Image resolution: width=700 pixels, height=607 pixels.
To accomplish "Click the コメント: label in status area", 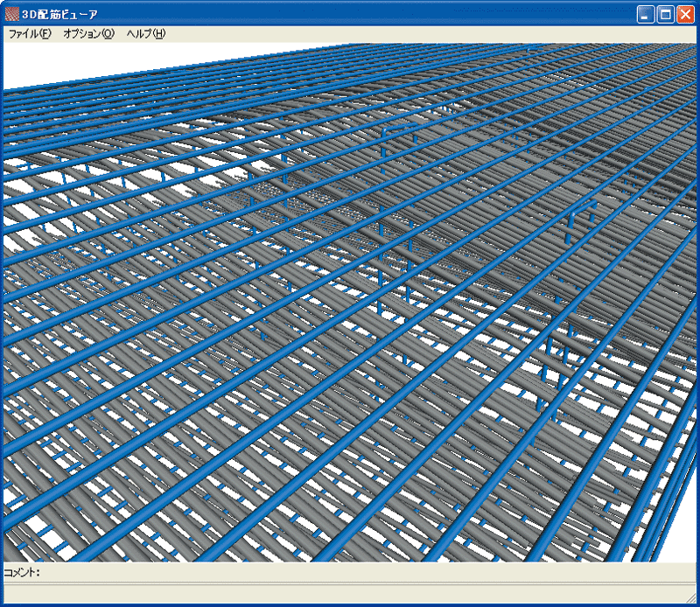I will point(22,572).
